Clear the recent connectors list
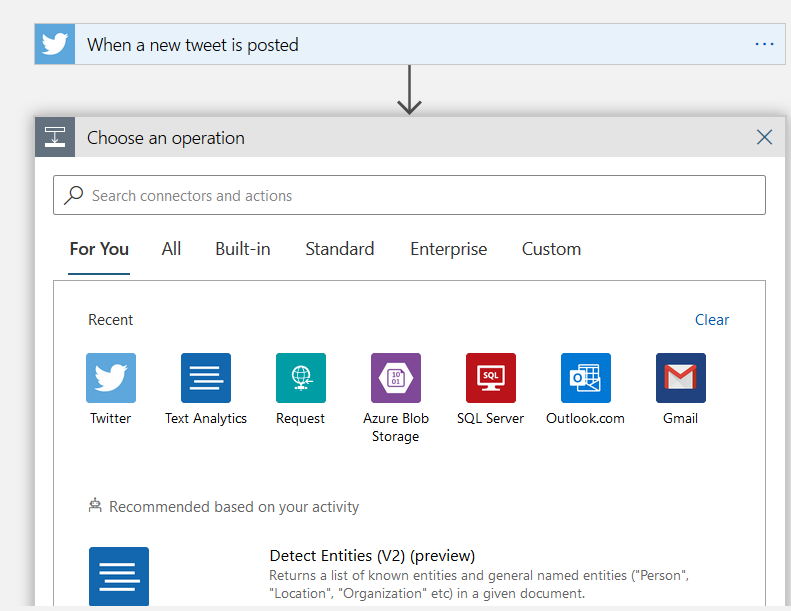The width and height of the screenshot is (791, 611). (712, 320)
